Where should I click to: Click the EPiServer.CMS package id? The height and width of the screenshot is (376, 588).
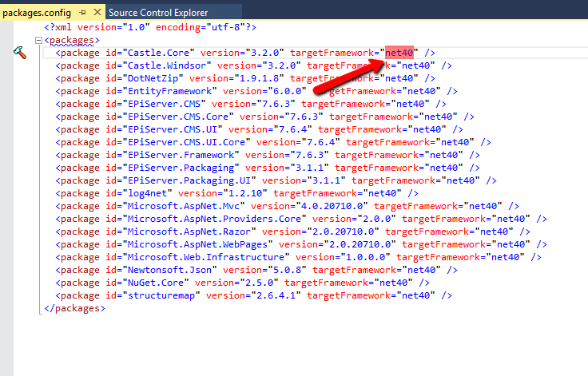[165, 104]
